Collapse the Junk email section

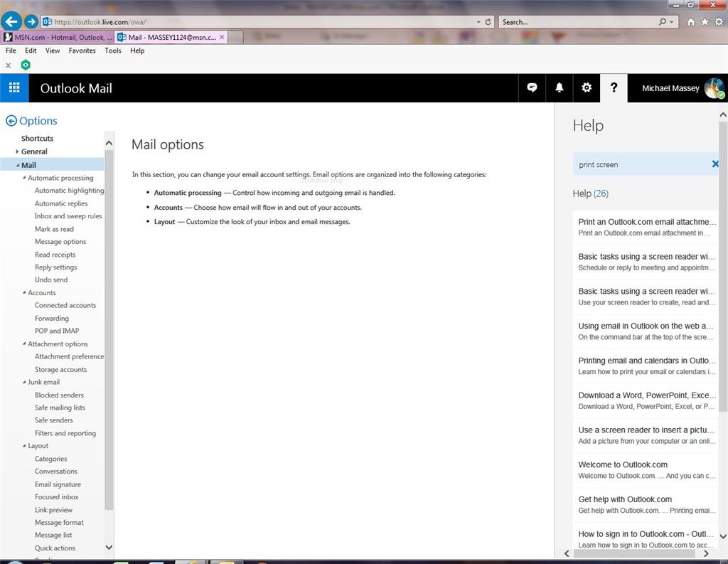point(24,382)
